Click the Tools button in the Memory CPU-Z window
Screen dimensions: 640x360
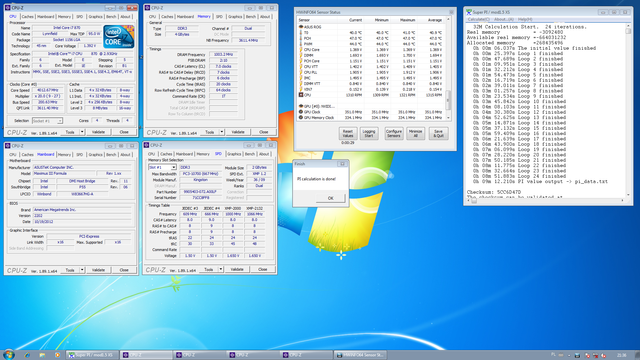(x=209, y=132)
